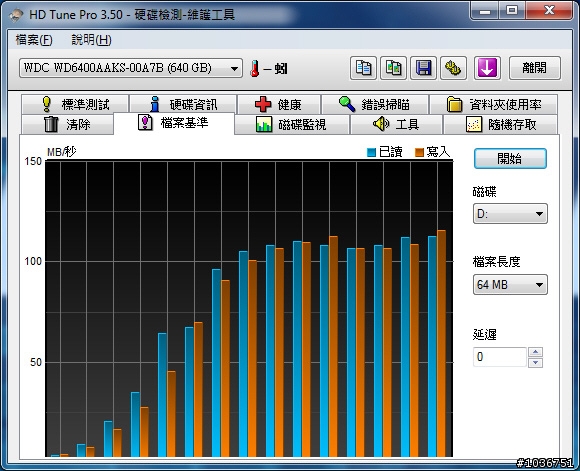The image size is (580, 471).
Task: Click the purple download arrow icon
Action: (x=487, y=68)
